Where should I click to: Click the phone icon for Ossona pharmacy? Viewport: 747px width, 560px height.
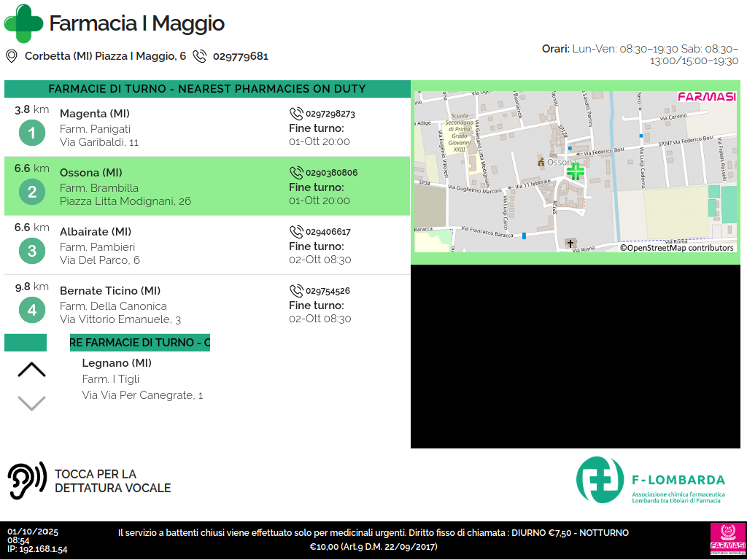coord(296,173)
